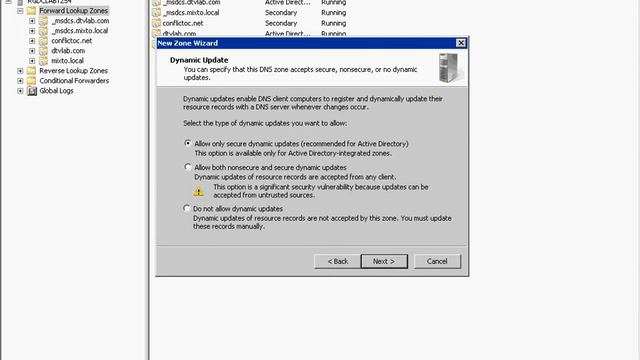Viewport: 640px width, 360px height.
Task: Expand Conditional Forwarders node
Action: tap(20, 81)
